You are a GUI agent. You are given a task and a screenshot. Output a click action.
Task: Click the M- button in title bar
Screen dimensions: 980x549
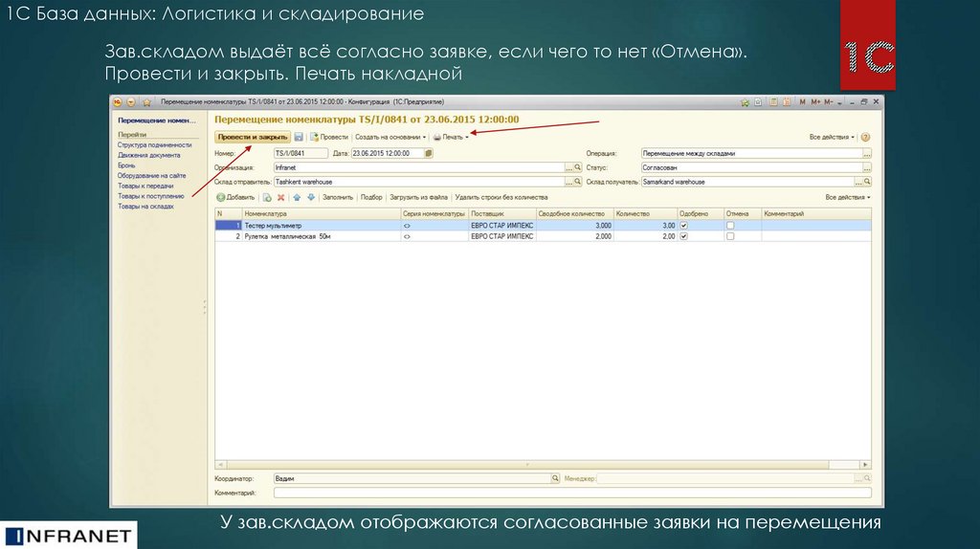click(x=828, y=101)
